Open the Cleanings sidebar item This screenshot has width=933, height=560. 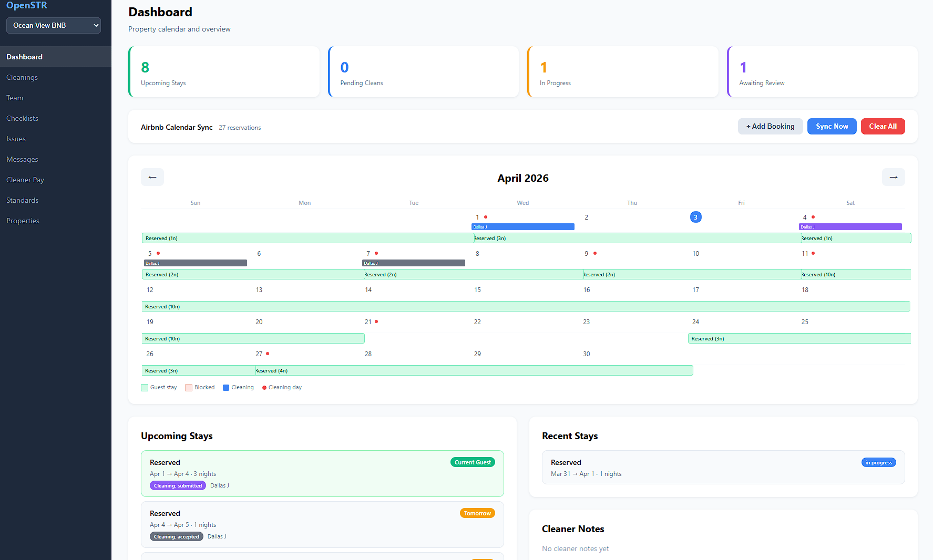[56, 77]
